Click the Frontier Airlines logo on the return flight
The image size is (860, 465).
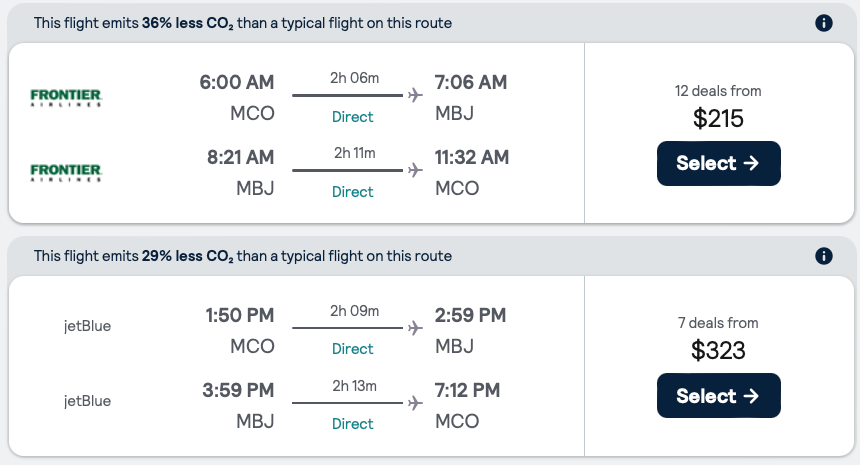[x=66, y=172]
